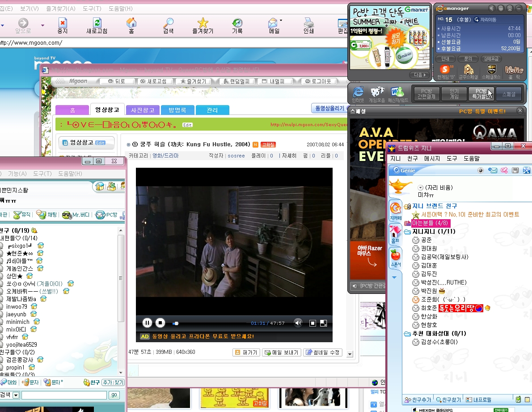Click the 상세요금 button in picamanager

tap(491, 59)
